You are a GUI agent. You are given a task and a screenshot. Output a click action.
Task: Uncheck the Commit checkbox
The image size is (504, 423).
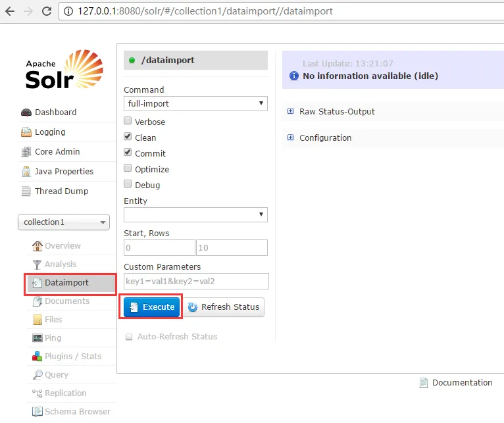(x=128, y=152)
